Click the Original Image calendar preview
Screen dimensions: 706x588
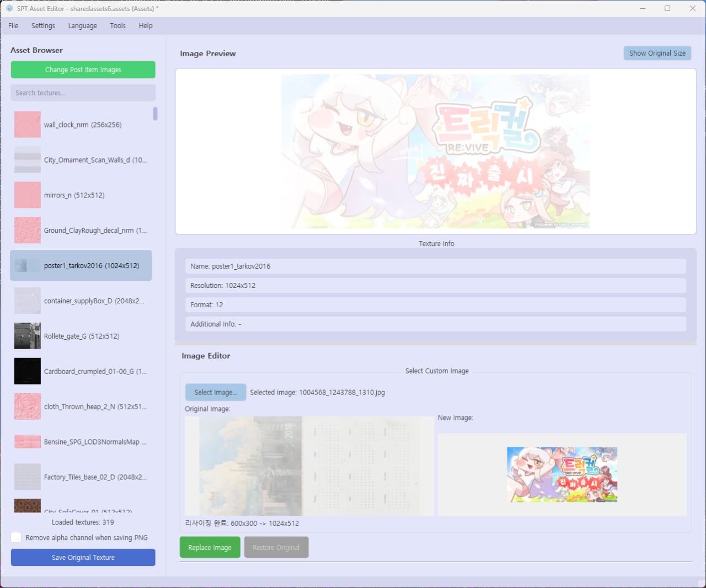309,466
